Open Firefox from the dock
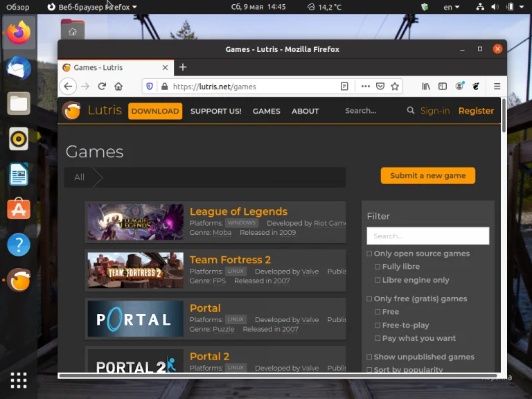Image resolution: width=532 pixels, height=399 pixels. pyautogui.click(x=19, y=33)
